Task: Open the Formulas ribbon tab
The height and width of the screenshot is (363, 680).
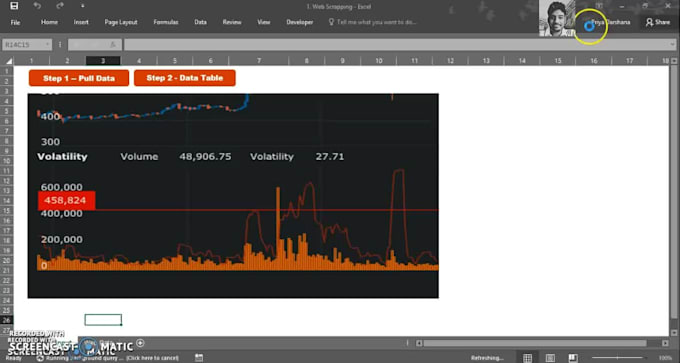Action: [166, 22]
